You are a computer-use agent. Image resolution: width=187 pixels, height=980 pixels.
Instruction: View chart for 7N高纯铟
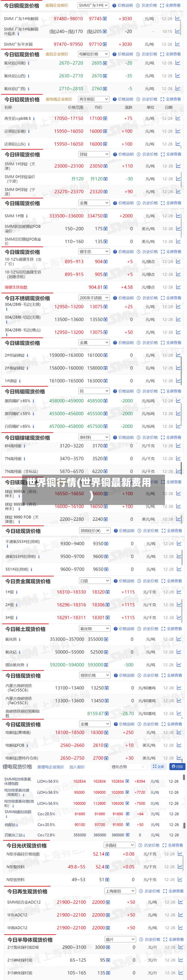(178, 459)
